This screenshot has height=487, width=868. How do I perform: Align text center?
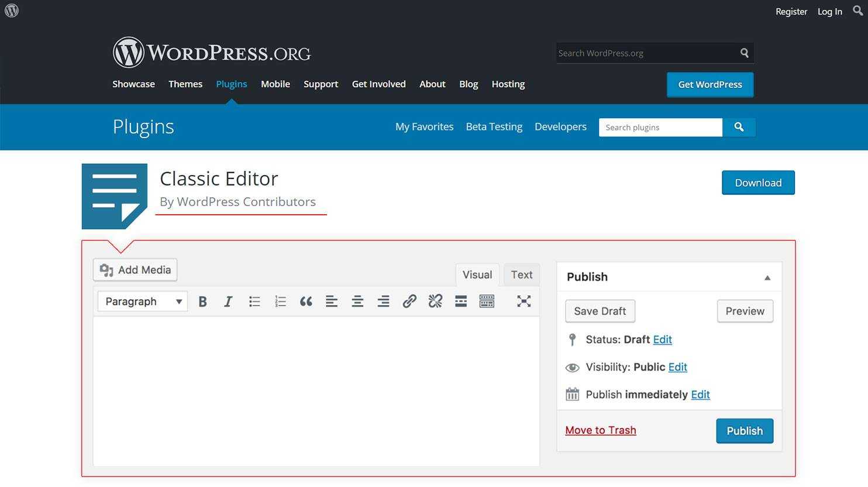(x=357, y=301)
